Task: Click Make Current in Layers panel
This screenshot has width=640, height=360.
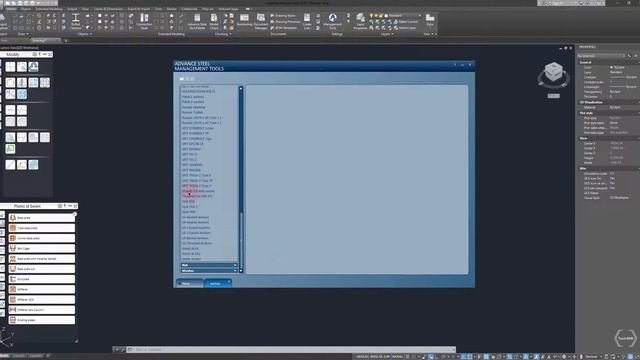Action: [406, 22]
